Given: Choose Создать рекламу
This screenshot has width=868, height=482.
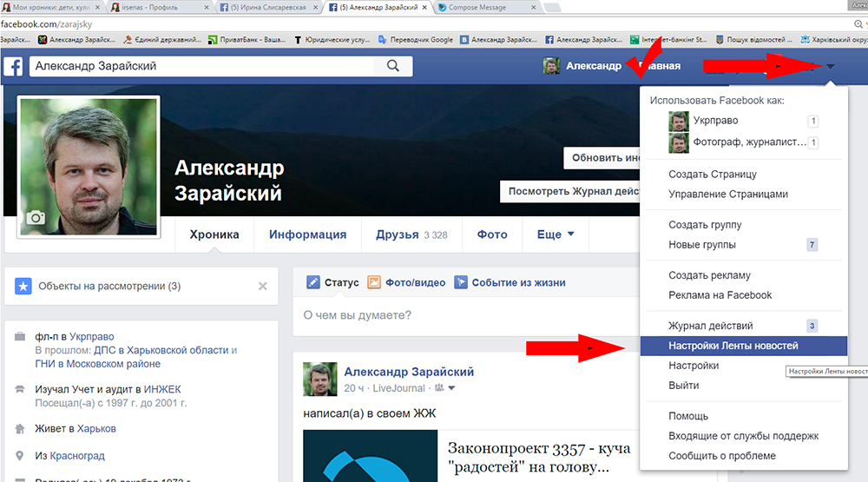Looking at the screenshot, I should point(709,274).
